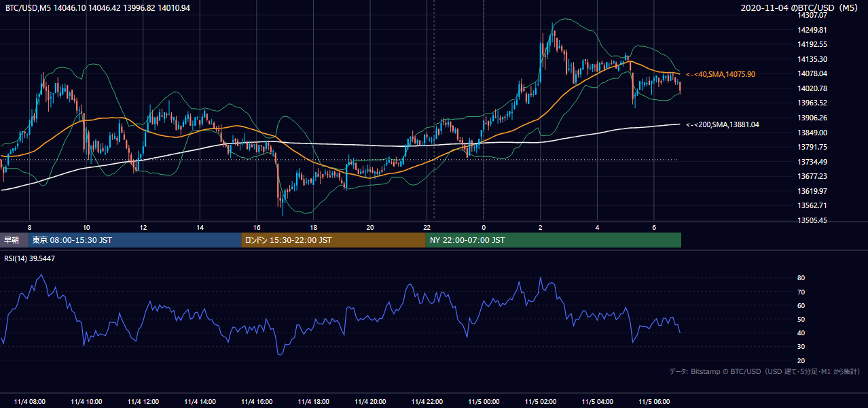Screen dimensions: 868x408
Task: Click price axis value 13677.23
Action: point(812,176)
